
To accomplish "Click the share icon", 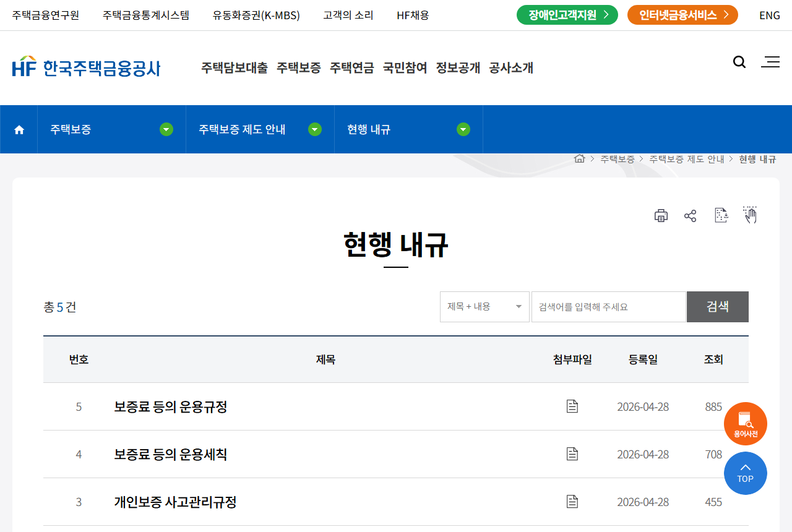I will pyautogui.click(x=691, y=215).
